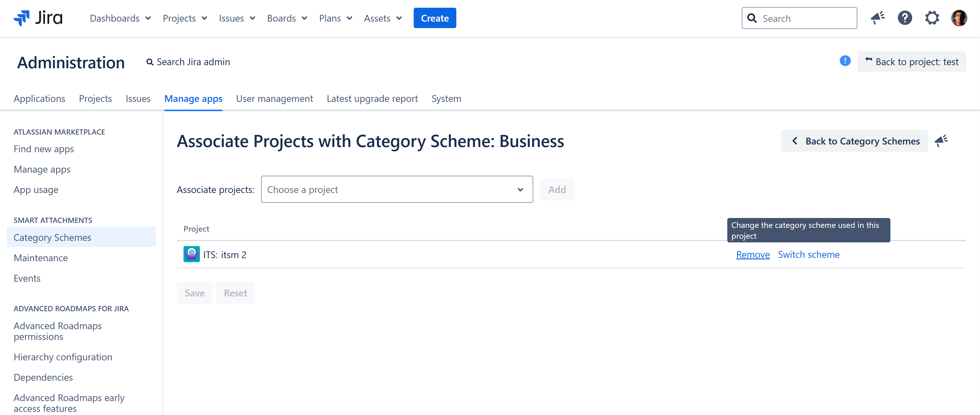Open the feedback megaphone icon in top navigation
Viewport: 980px width, 415px height.
coord(878,18)
